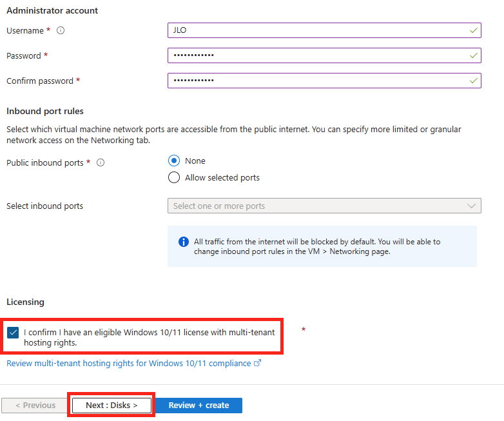The image size is (504, 421).
Task: Click the Password input field
Action: 324,55
